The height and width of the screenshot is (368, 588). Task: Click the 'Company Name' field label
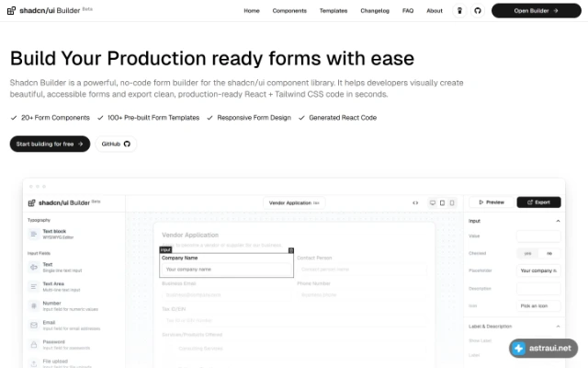tap(180, 258)
